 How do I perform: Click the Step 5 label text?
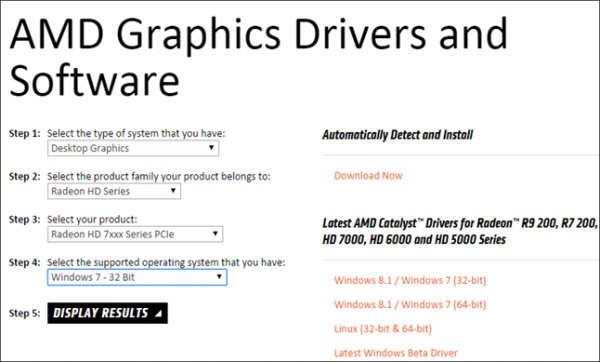24,313
